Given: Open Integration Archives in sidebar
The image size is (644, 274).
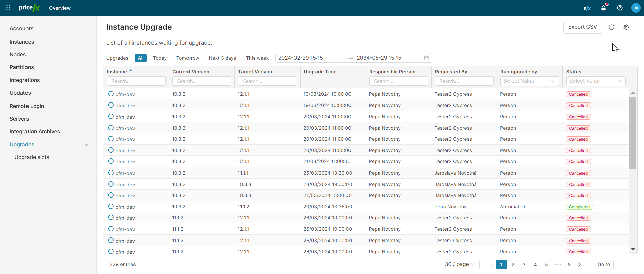Looking at the screenshot, I should coord(35,132).
